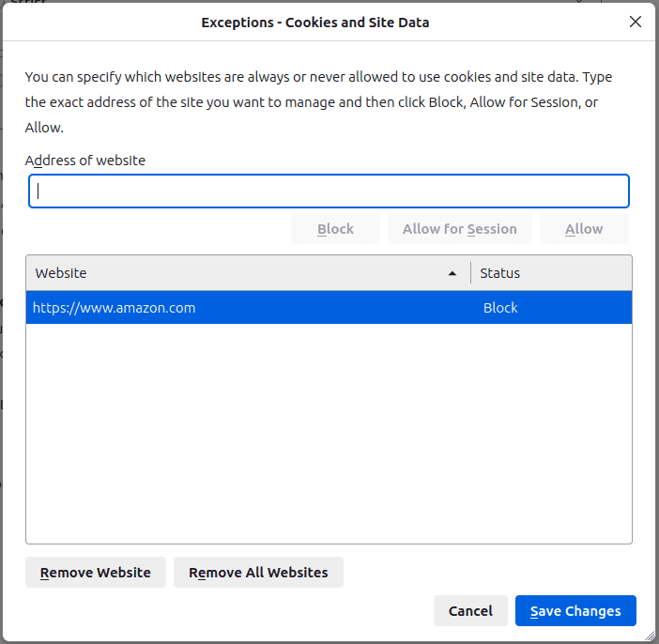Image resolution: width=659 pixels, height=644 pixels.
Task: Focus the Address of website text field
Action: tap(329, 191)
